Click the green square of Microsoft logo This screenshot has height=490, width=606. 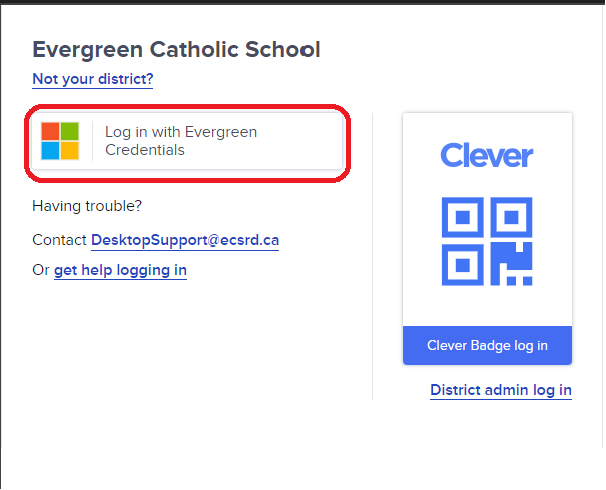[70, 131]
